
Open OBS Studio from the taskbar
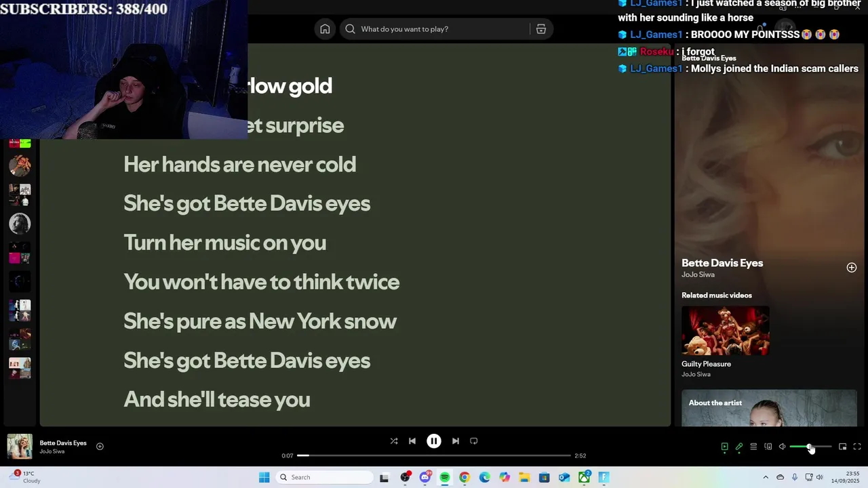click(405, 477)
